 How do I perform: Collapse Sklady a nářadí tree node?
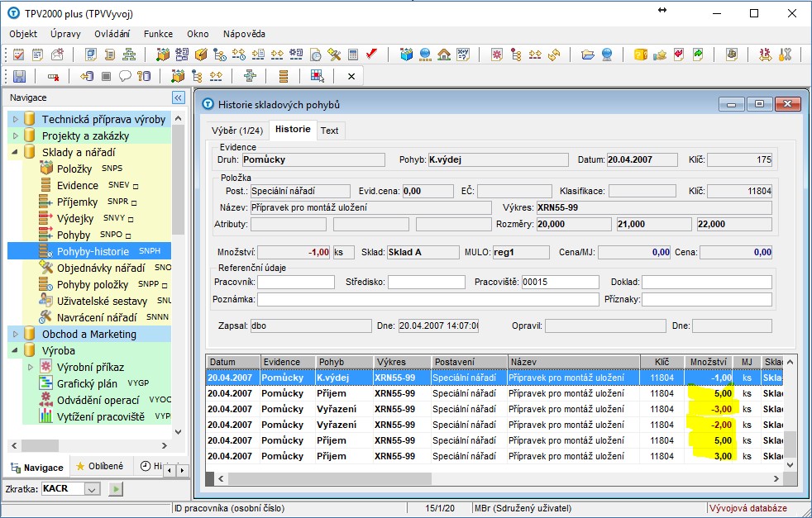click(x=15, y=153)
